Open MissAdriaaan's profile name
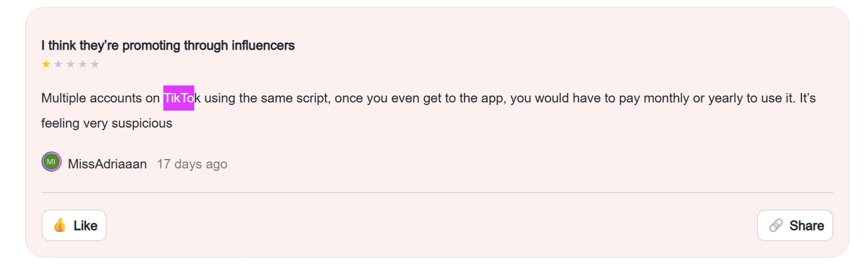 [107, 164]
